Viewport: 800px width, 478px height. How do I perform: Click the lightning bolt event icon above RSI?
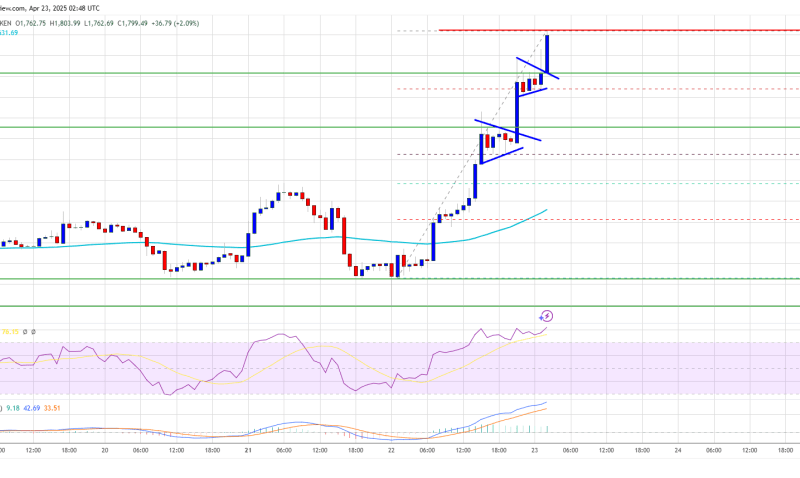pos(546,316)
